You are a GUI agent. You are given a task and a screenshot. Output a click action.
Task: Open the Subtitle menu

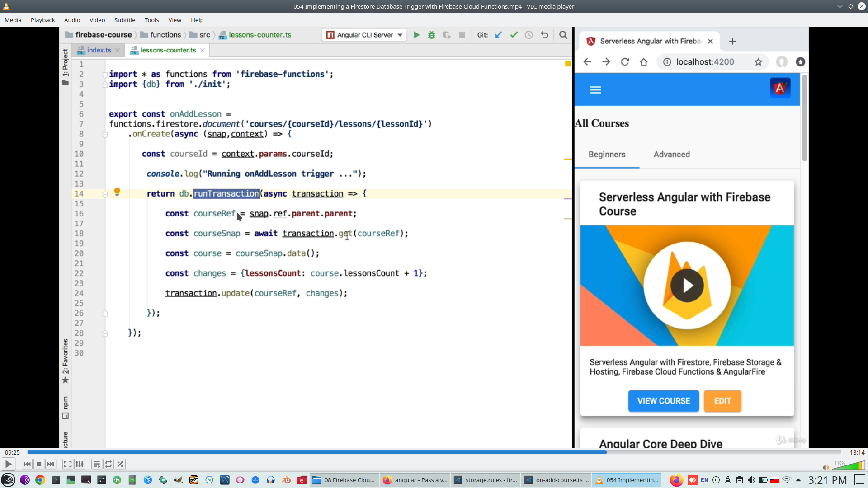coord(124,20)
